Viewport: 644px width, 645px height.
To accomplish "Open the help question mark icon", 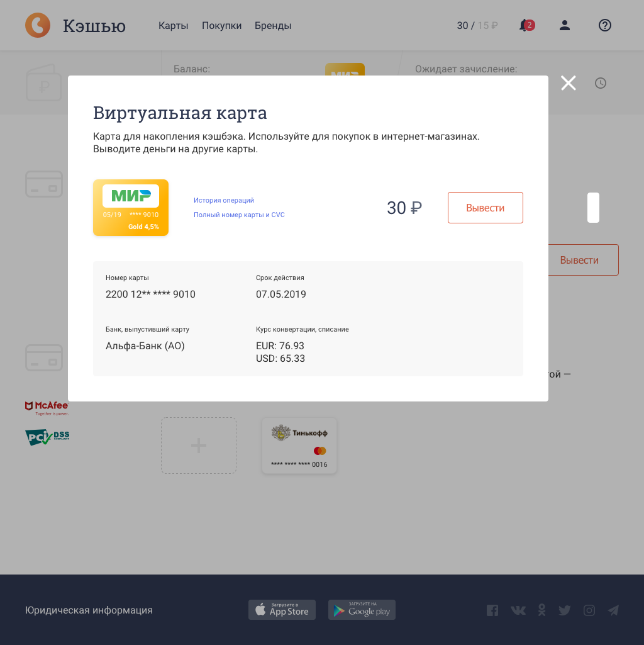I will click(604, 26).
